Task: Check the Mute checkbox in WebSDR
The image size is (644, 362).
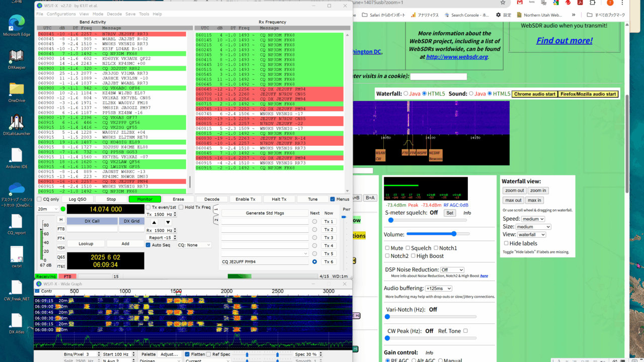Action: point(387,248)
